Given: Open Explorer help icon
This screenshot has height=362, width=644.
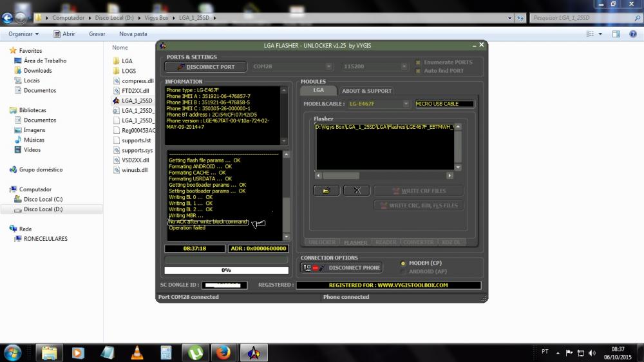Looking at the screenshot, I should click(633, 34).
